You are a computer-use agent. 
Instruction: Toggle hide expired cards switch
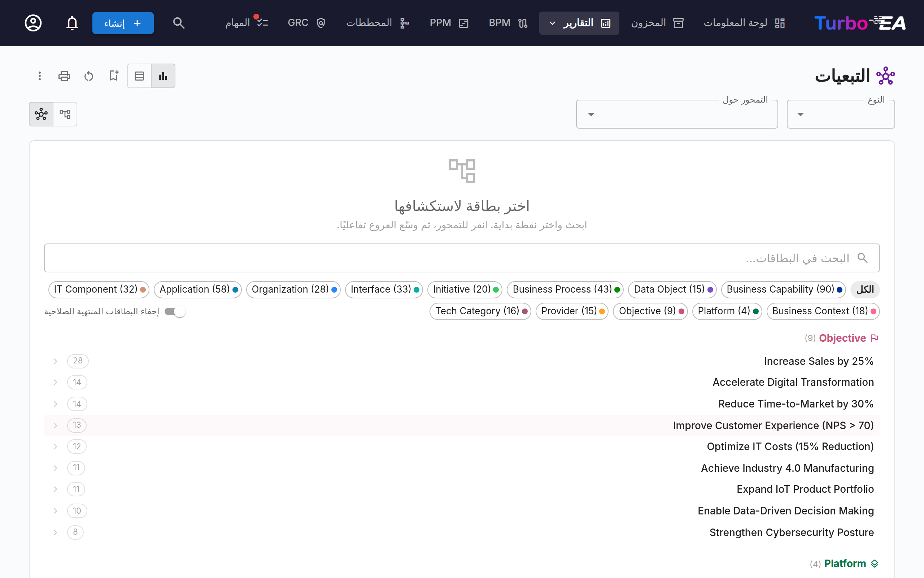175,311
